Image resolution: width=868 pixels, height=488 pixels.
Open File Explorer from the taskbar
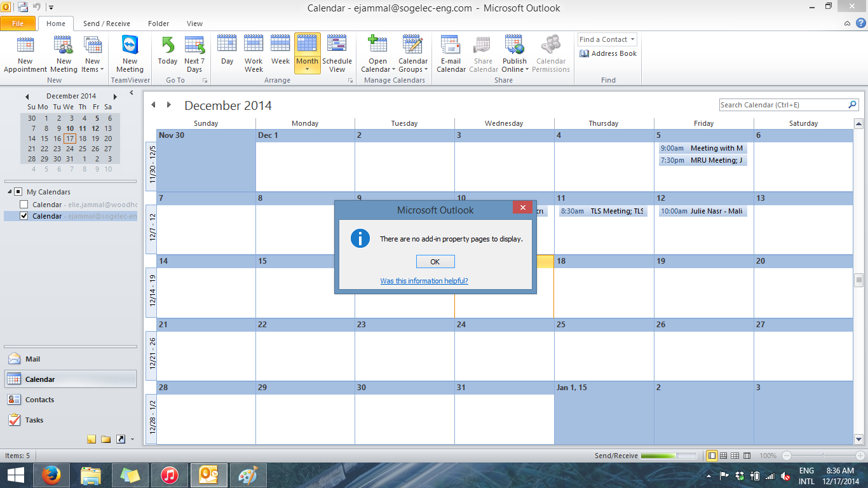[x=91, y=475]
